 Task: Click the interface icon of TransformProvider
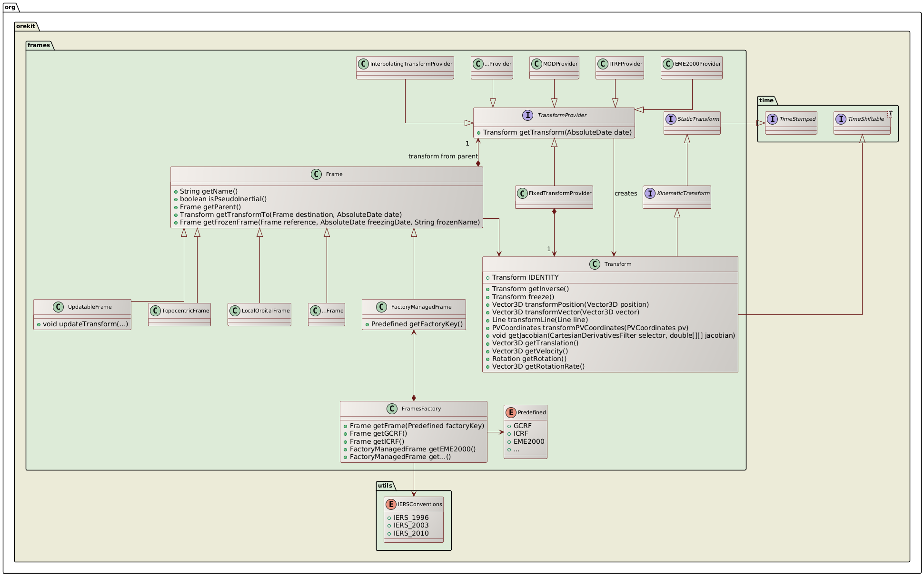tap(528, 115)
